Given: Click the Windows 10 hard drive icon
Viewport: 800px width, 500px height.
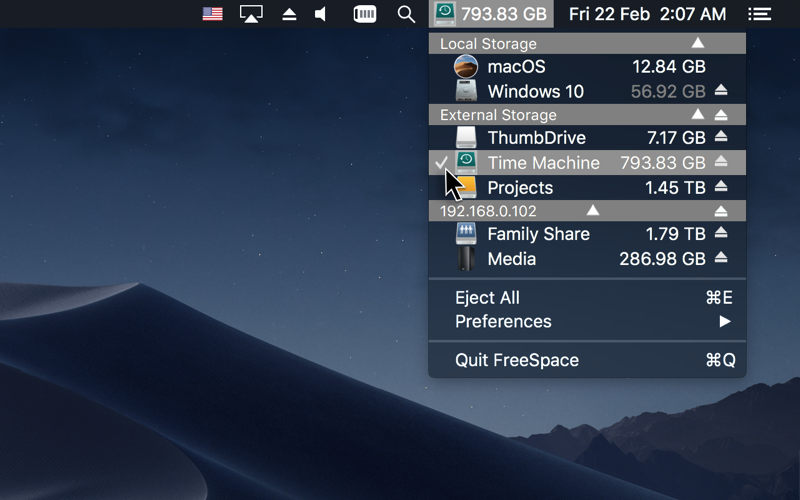Looking at the screenshot, I should 466,91.
